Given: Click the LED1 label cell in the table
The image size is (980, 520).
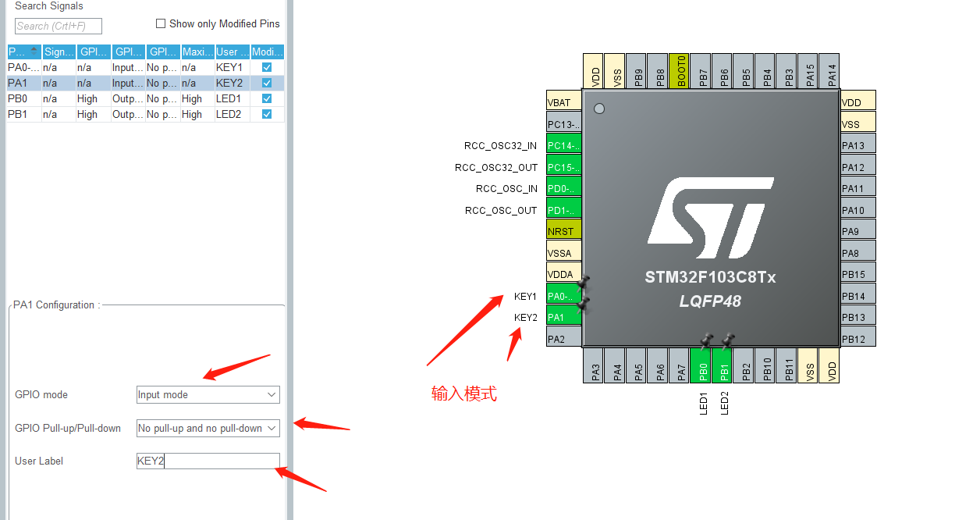Looking at the screenshot, I should tap(233, 98).
